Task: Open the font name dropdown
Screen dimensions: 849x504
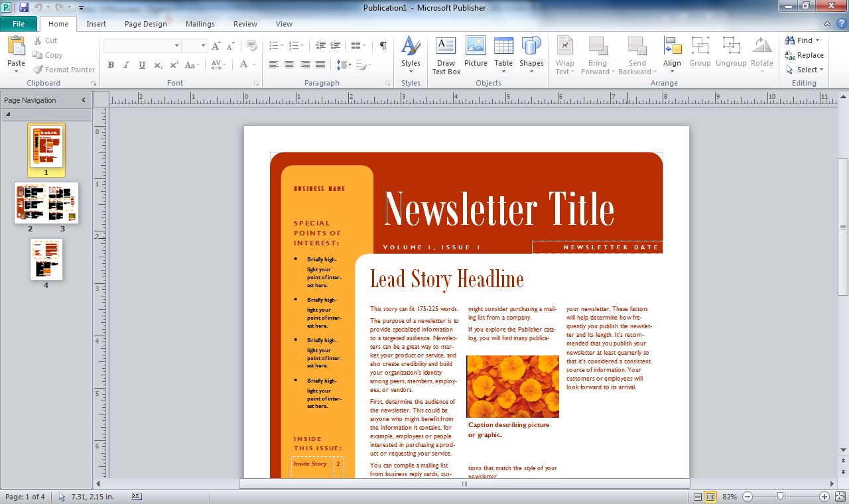Action: pos(176,46)
